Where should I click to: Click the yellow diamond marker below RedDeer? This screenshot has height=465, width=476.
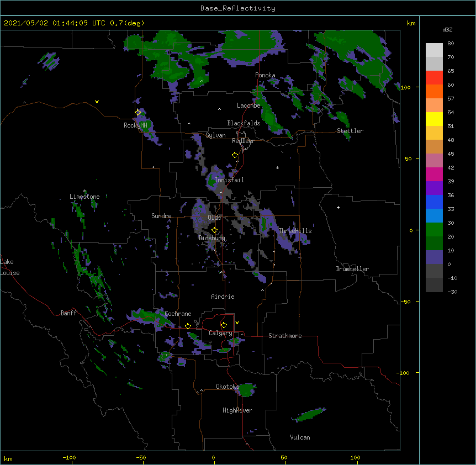235,155
